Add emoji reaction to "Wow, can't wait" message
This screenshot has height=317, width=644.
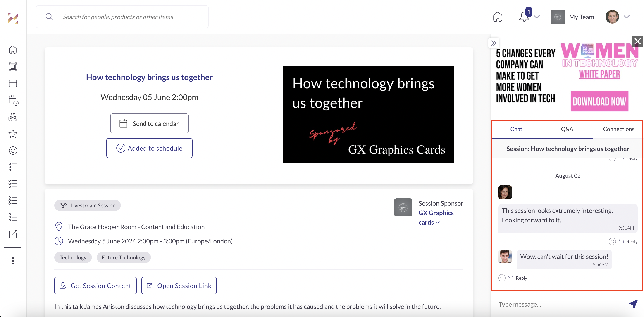501,278
